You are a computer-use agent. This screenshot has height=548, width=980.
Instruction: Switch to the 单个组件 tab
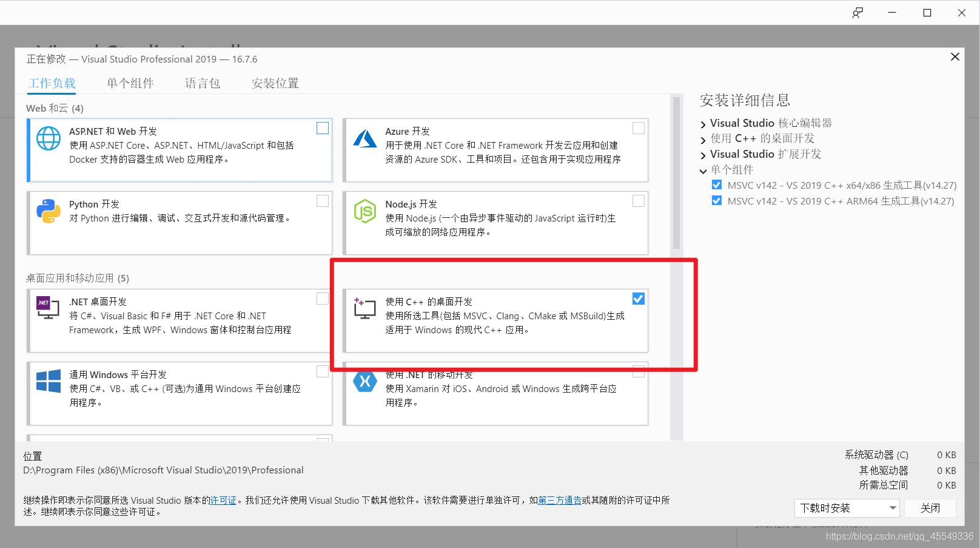coord(130,83)
